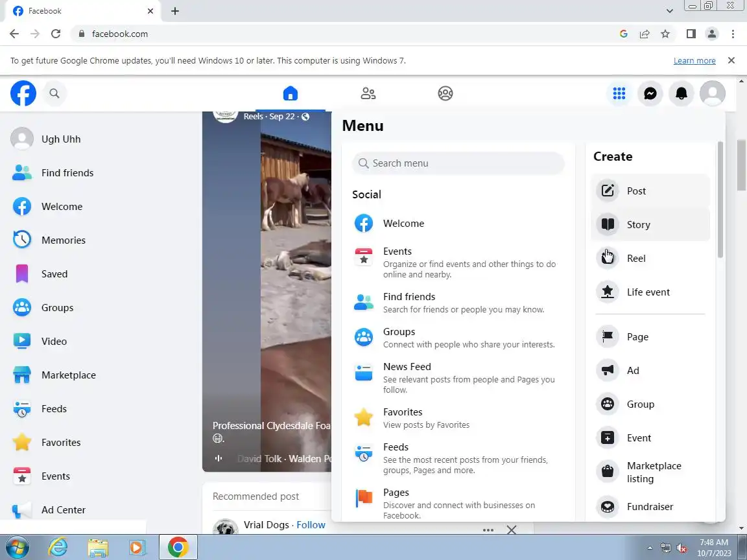Show hidden system tray icons
The height and width of the screenshot is (560, 747).
coord(650,548)
